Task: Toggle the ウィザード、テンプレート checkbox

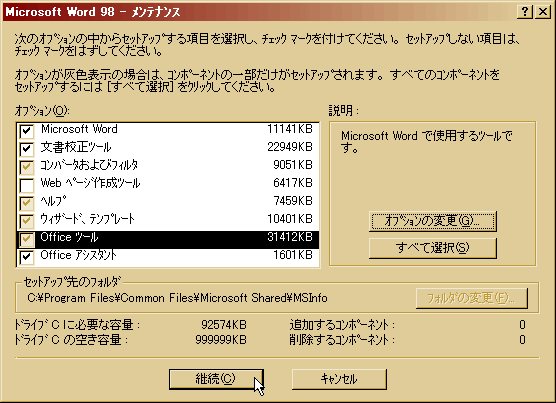Action: coord(27,221)
